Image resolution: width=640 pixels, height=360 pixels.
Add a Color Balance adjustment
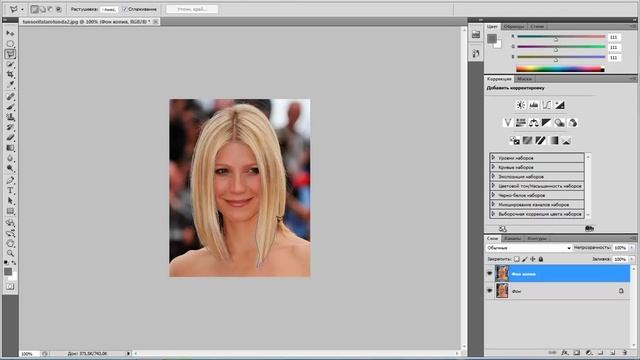pyautogui.click(x=533, y=122)
